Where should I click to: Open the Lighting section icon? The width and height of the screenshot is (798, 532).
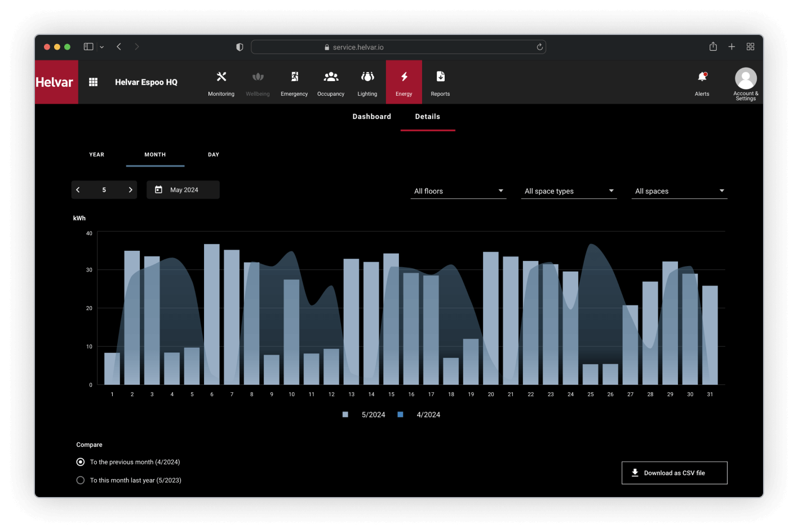coord(367,77)
